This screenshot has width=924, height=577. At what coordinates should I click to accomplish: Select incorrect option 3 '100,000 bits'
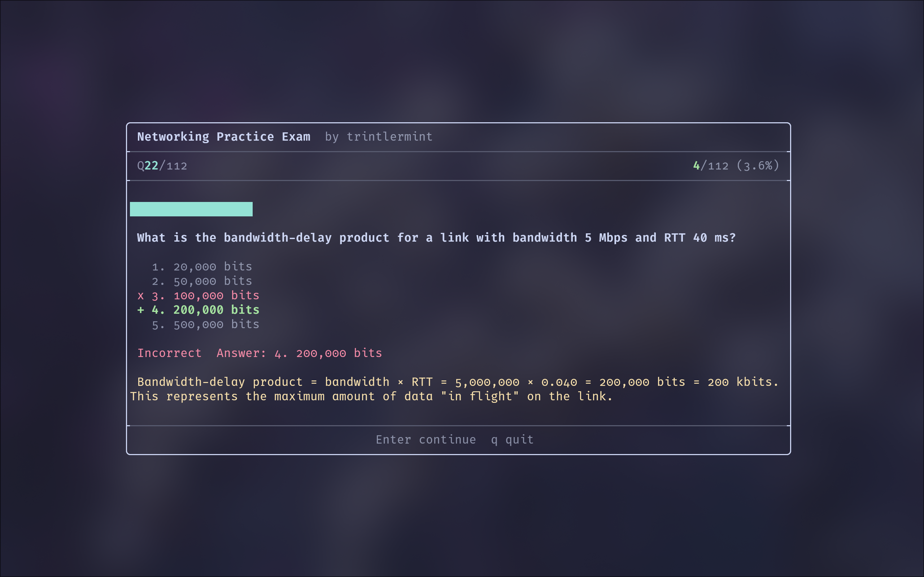click(216, 296)
